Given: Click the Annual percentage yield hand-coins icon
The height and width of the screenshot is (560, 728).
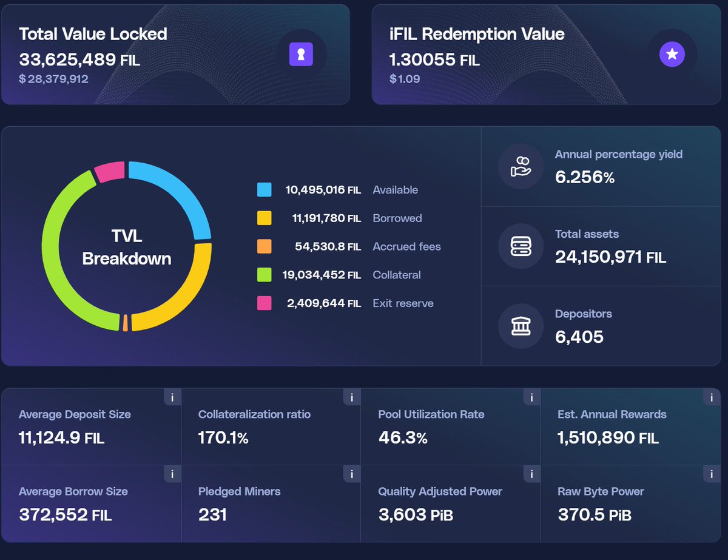Looking at the screenshot, I should 521,166.
